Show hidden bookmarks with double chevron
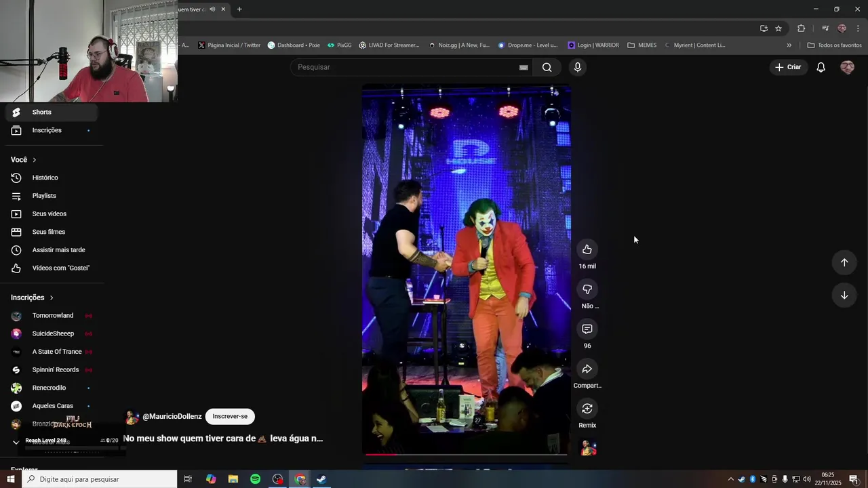 [789, 45]
